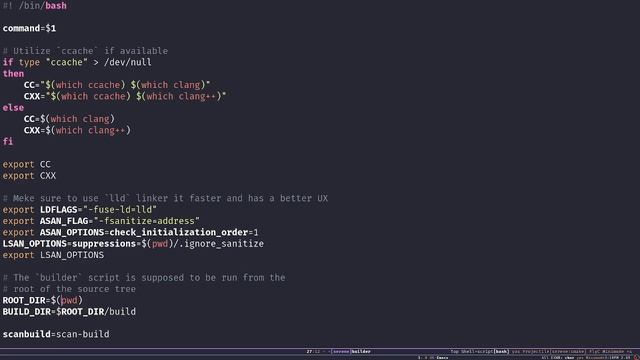Click the "-fuse-ld=lld" string value
Screen dimensions: 640x360
(x=120, y=210)
